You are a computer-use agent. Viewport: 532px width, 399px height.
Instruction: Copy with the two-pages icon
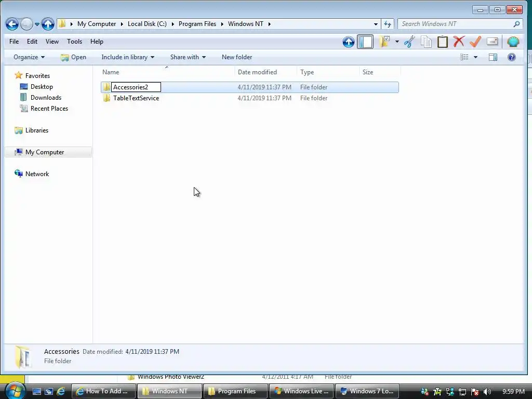[x=426, y=42]
